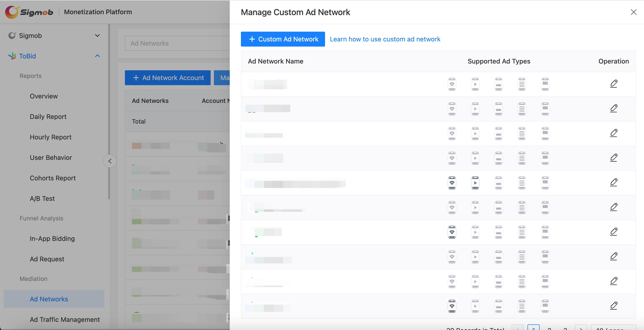Viewport: 644px width, 330px height.
Task: Select Ad Traffic Management in sidebar
Action: 65,319
